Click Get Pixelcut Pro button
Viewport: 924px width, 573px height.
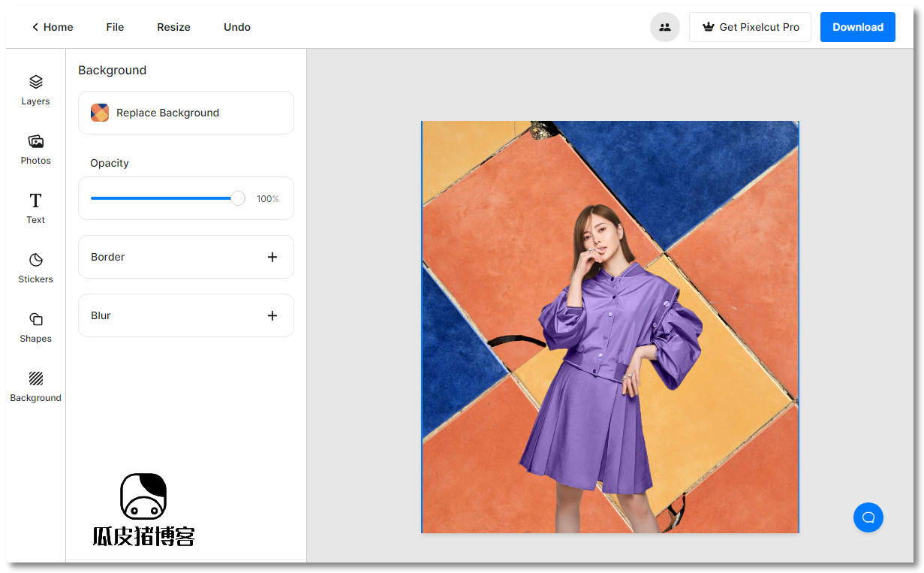pyautogui.click(x=750, y=27)
